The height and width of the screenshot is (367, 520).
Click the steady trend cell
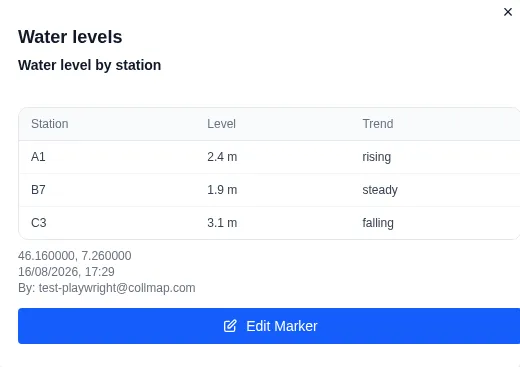click(380, 190)
